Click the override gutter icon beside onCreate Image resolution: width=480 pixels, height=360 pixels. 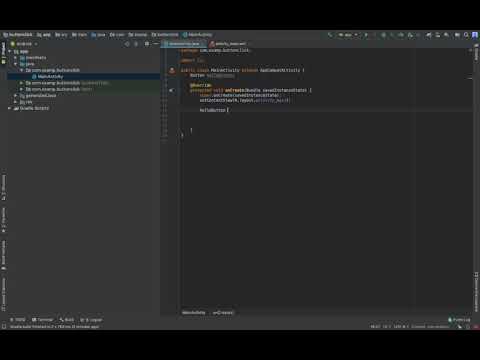[172, 90]
